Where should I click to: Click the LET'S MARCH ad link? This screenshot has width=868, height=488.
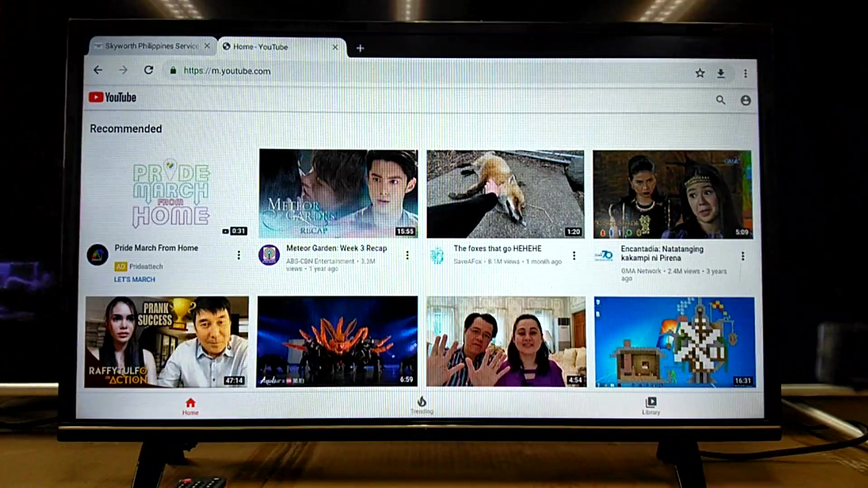click(134, 279)
